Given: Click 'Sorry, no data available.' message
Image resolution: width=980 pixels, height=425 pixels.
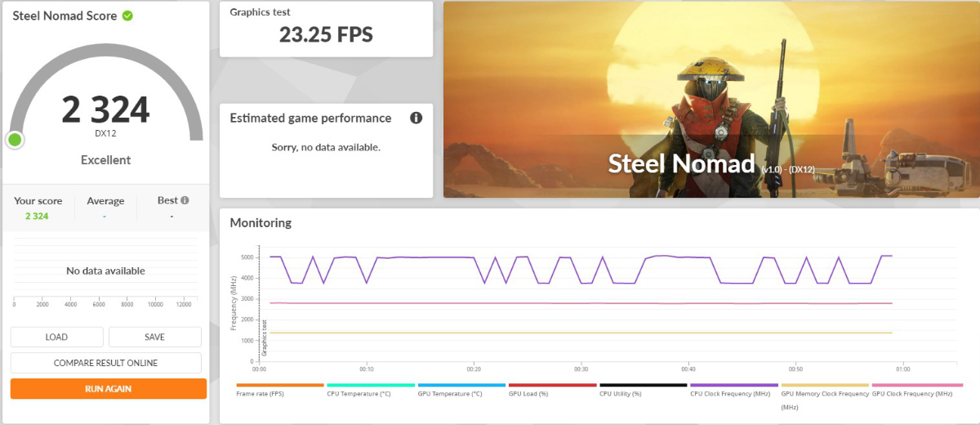Looking at the screenshot, I should [x=326, y=147].
